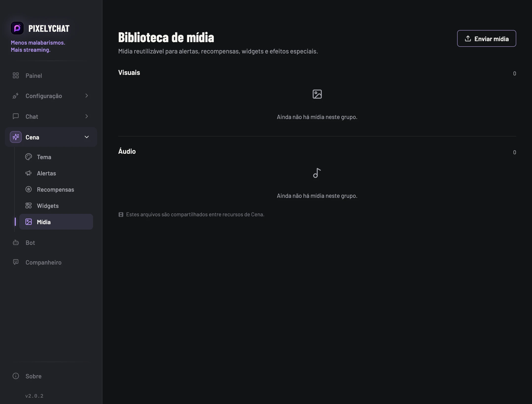Expand the Configuração submenu chevron
532x404 pixels.
[x=86, y=96]
